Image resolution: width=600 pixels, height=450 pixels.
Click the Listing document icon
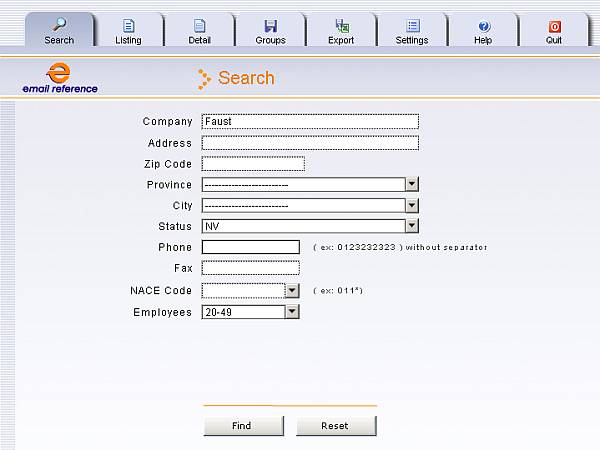coord(129,26)
